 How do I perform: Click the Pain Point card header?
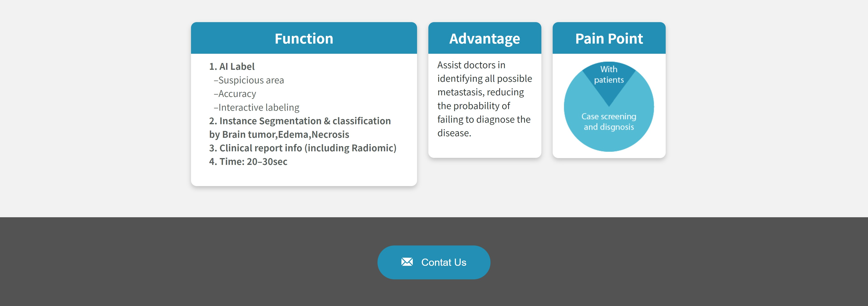click(x=609, y=38)
